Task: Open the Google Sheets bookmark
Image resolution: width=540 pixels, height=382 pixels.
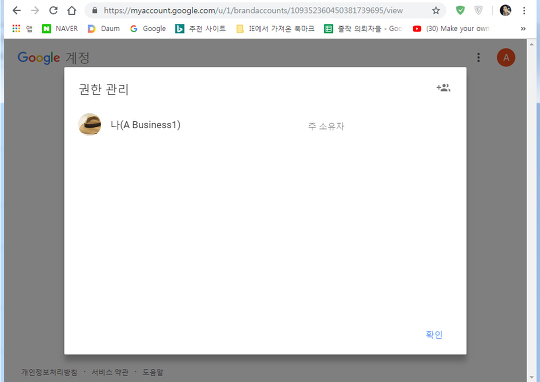Action: 363,29
